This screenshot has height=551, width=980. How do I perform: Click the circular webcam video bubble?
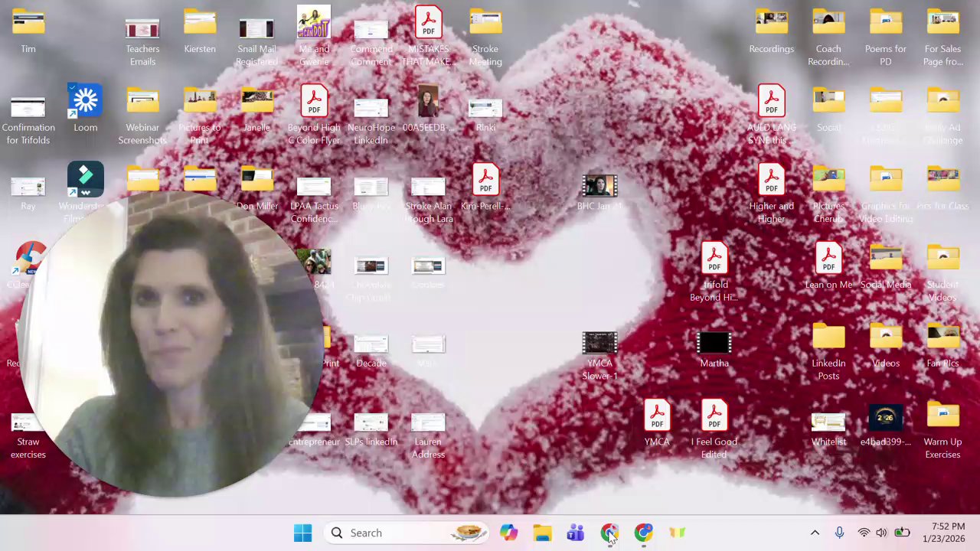171,345
